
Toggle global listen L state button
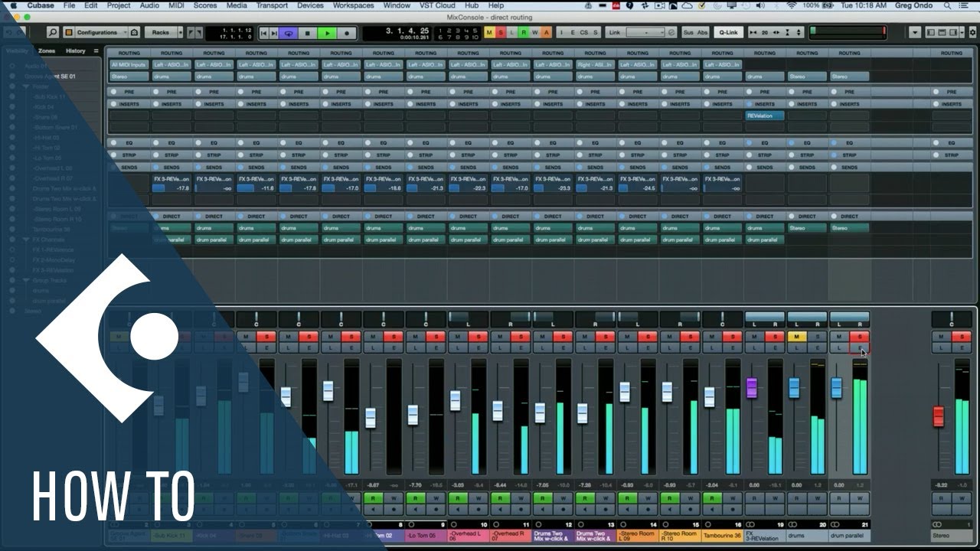coord(512,33)
